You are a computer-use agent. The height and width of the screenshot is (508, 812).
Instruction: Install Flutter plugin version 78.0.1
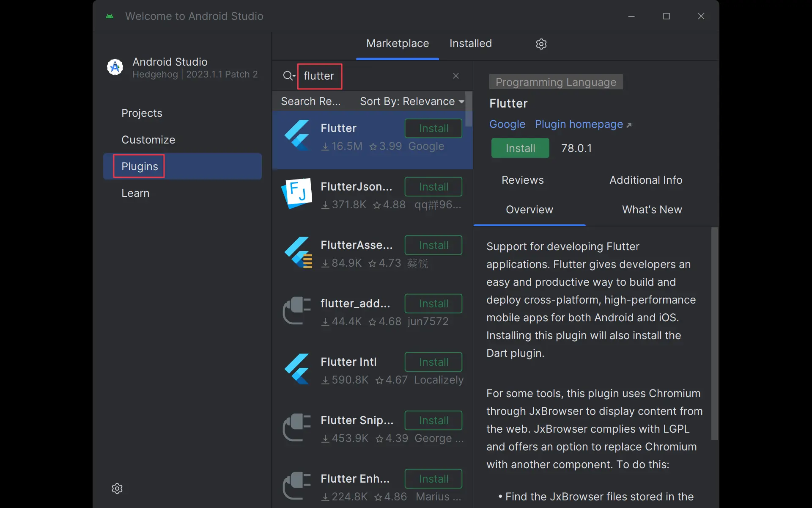pos(520,148)
